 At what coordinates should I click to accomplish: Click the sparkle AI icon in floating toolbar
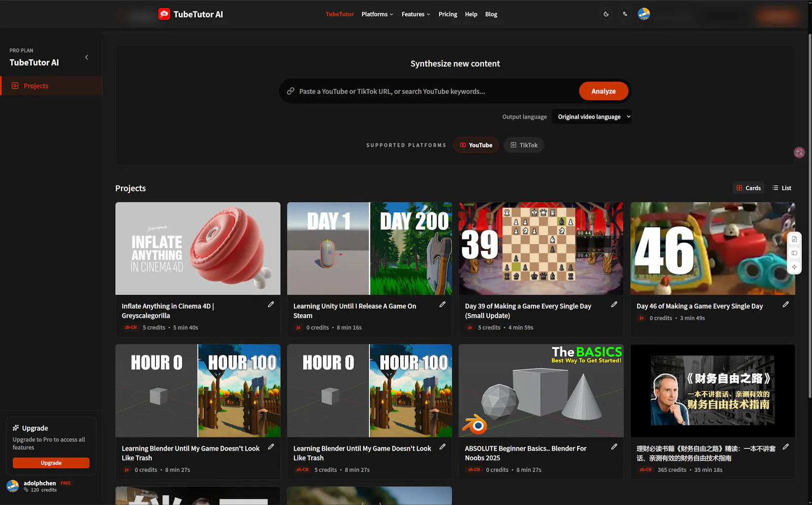pos(794,267)
